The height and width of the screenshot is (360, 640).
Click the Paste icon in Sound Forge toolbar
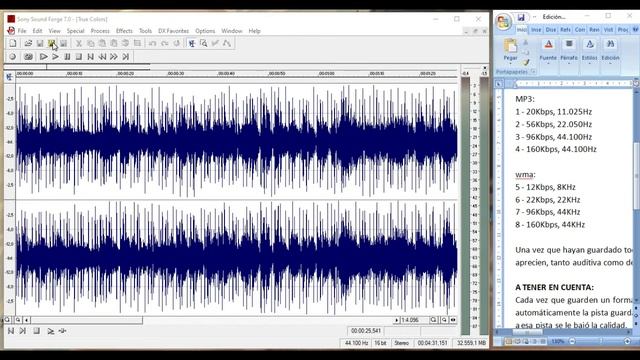[102, 43]
